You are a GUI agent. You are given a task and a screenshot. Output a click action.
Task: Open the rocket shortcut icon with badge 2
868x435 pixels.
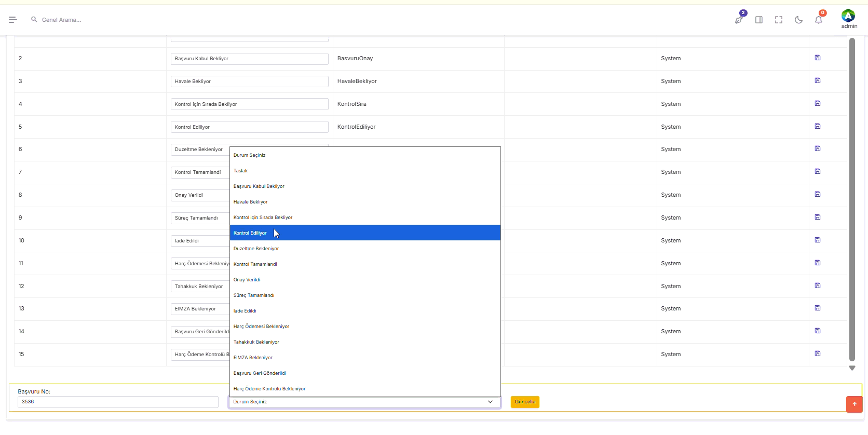tap(739, 20)
